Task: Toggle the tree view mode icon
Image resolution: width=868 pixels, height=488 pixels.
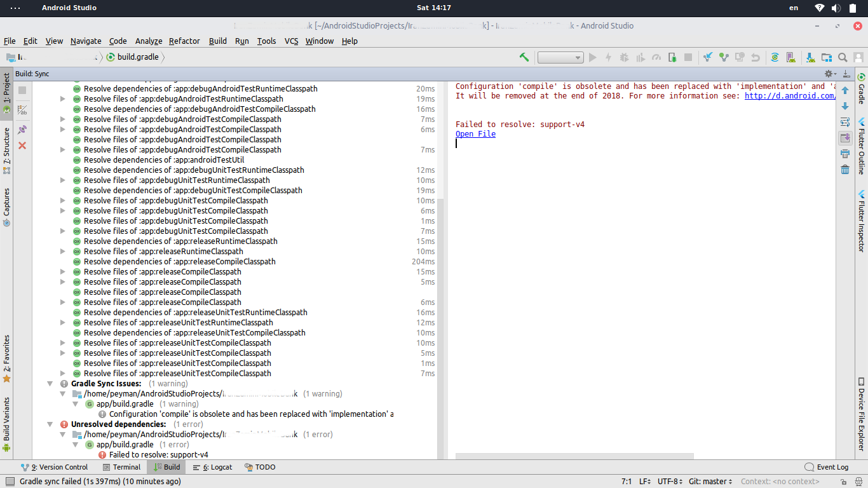Action: point(22,110)
